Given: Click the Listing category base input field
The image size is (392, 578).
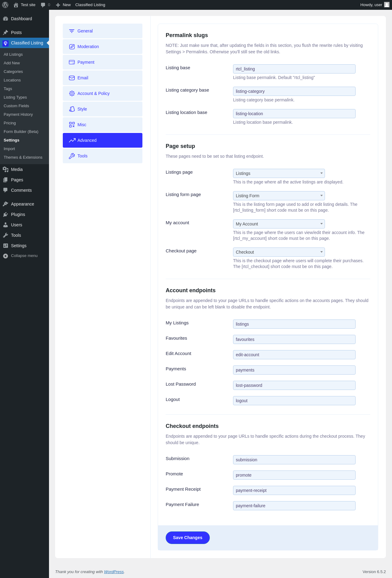Looking at the screenshot, I should coord(294,91).
